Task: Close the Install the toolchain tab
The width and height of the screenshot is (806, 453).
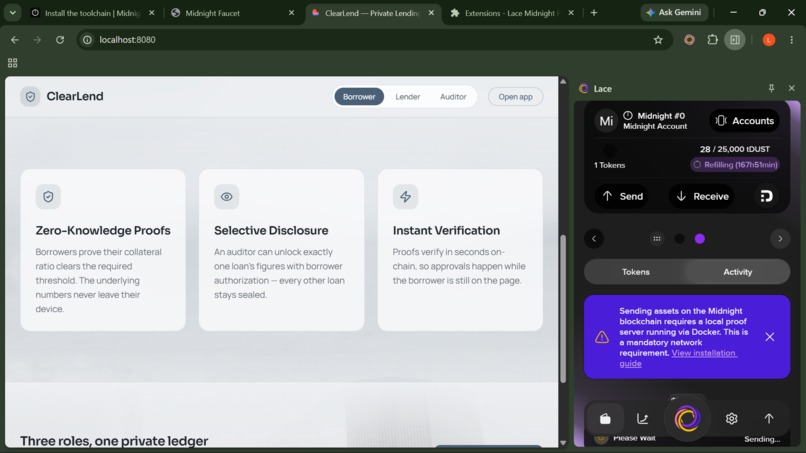Action: coord(152,13)
